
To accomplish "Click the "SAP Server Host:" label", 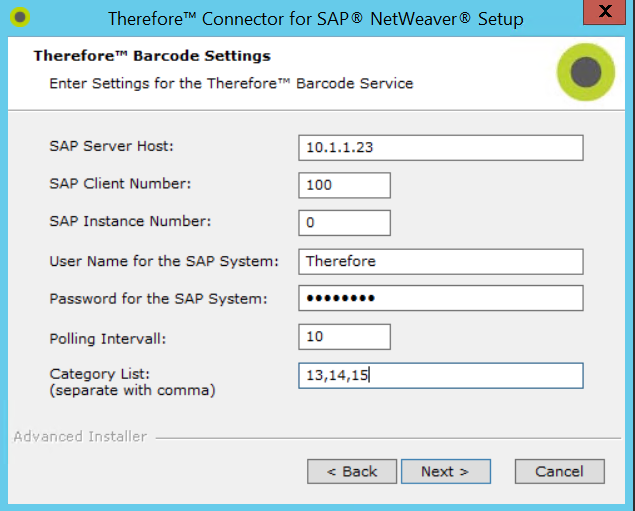I will pyautogui.click(x=111, y=146).
